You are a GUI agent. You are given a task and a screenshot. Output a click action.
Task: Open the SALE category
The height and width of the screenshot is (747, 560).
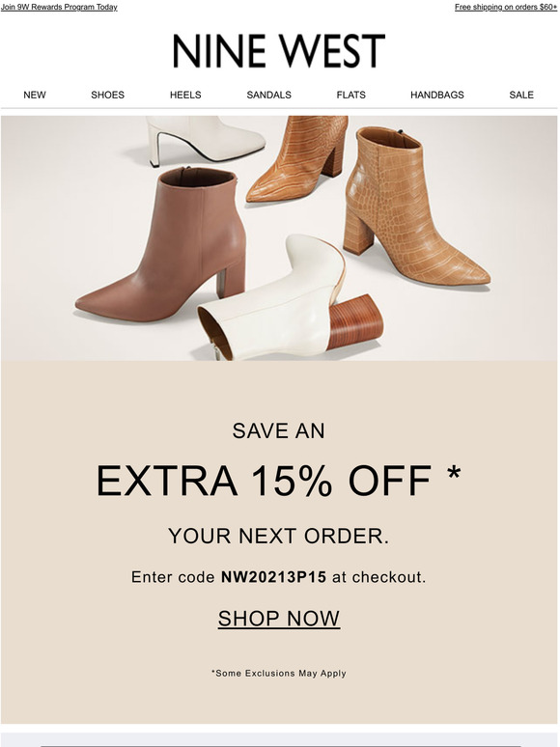pyautogui.click(x=521, y=95)
